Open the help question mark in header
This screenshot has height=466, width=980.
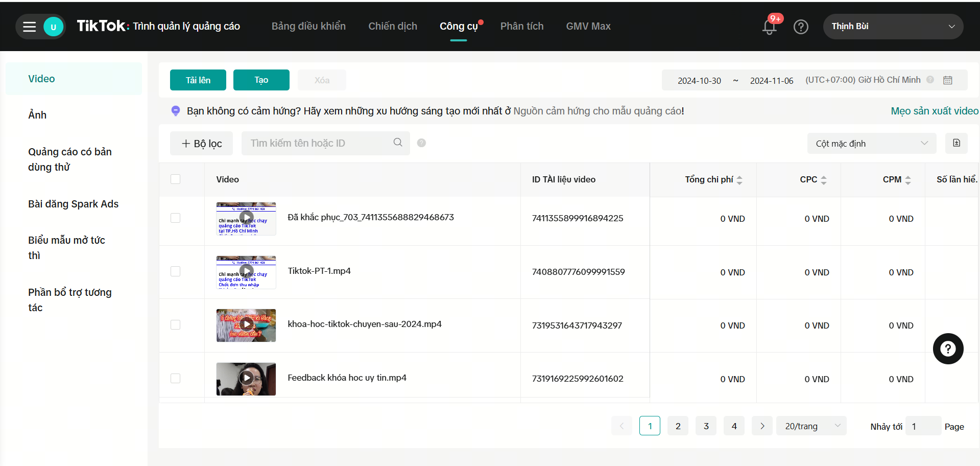[x=801, y=27]
